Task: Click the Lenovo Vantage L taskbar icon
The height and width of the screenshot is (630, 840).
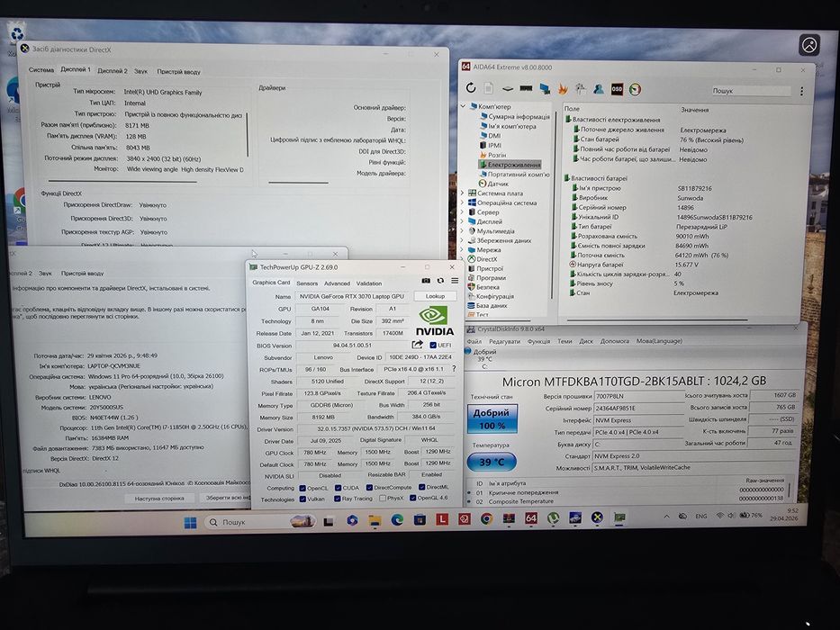Action: [x=442, y=518]
